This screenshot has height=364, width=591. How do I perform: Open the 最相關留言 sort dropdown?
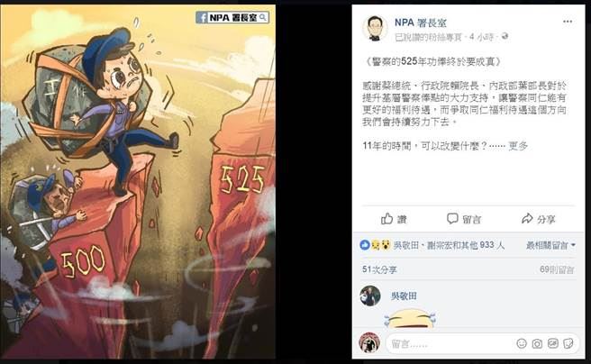click(550, 246)
